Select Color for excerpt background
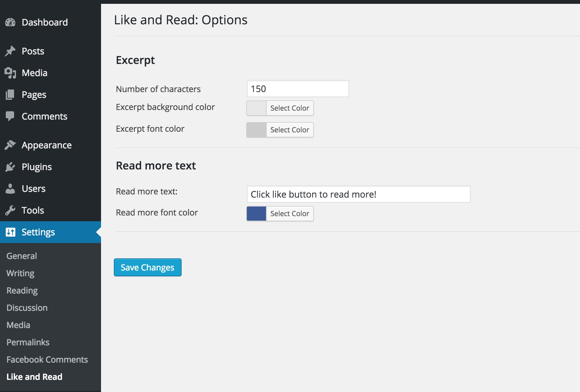 [290, 108]
